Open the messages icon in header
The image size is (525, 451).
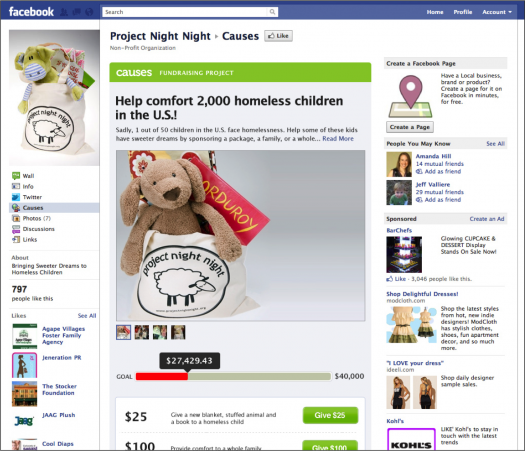coord(76,12)
